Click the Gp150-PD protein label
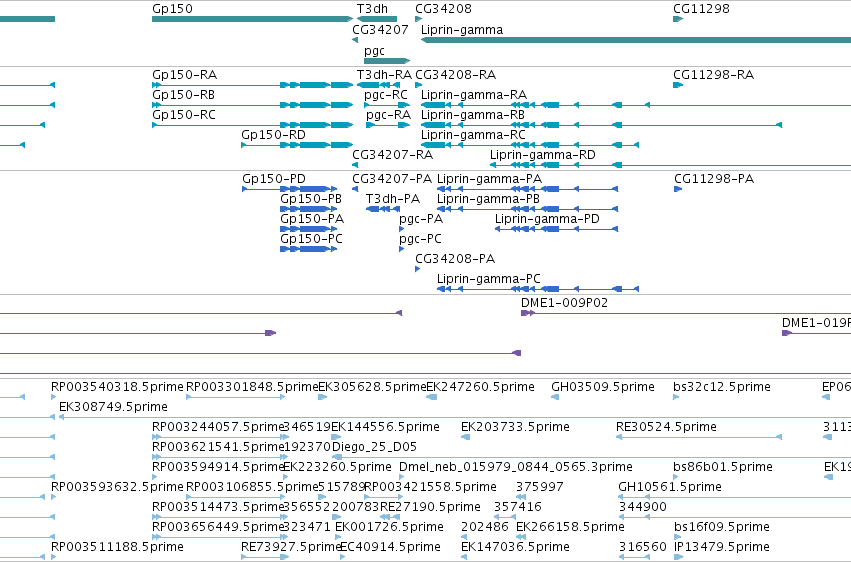Screen dimensions: 851x562 tap(274, 179)
